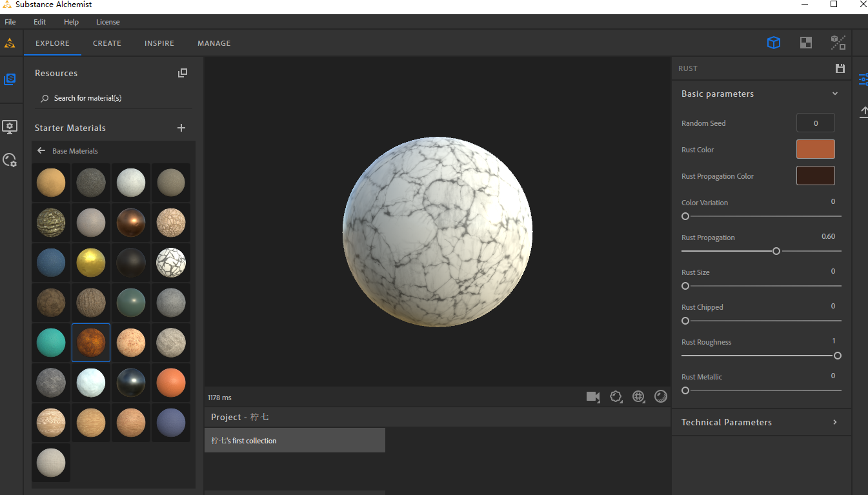Switch to the 3D cube view

point(773,43)
